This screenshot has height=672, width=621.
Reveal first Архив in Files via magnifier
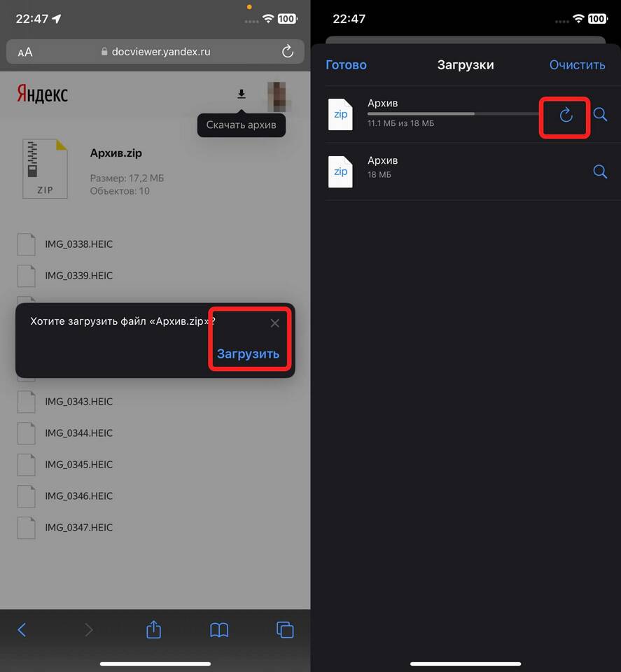point(600,114)
